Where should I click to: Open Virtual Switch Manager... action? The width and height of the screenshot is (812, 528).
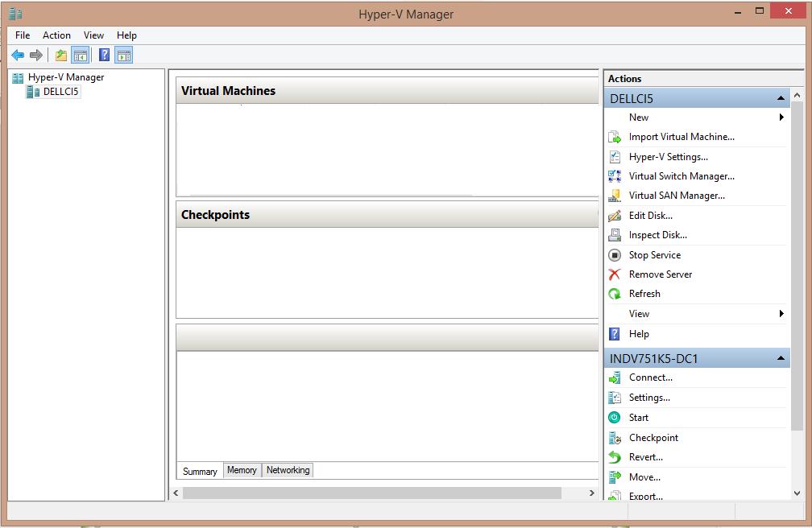[681, 176]
